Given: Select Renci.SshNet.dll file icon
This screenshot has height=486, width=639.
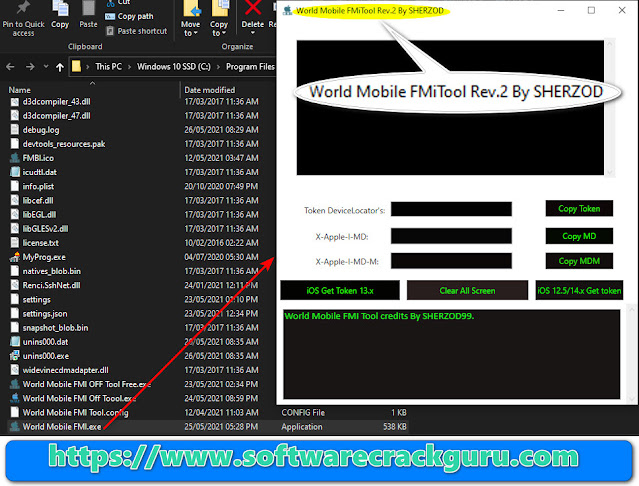Looking at the screenshot, I should 14,285.
